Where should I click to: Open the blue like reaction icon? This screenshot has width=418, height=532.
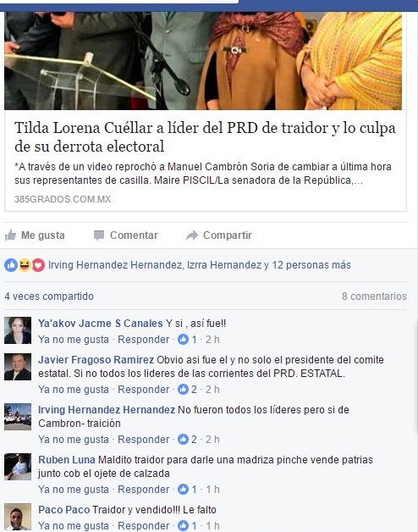11,265
